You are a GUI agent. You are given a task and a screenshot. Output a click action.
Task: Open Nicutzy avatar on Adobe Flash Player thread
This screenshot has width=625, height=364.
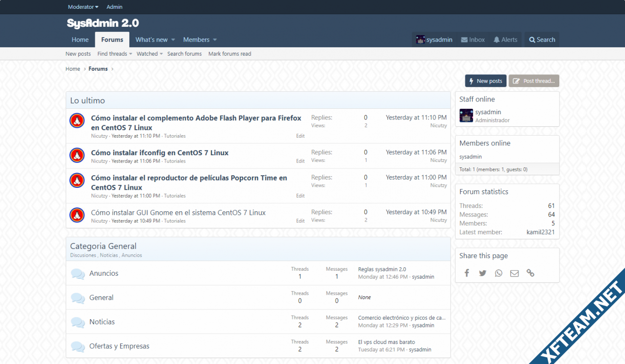point(77,121)
